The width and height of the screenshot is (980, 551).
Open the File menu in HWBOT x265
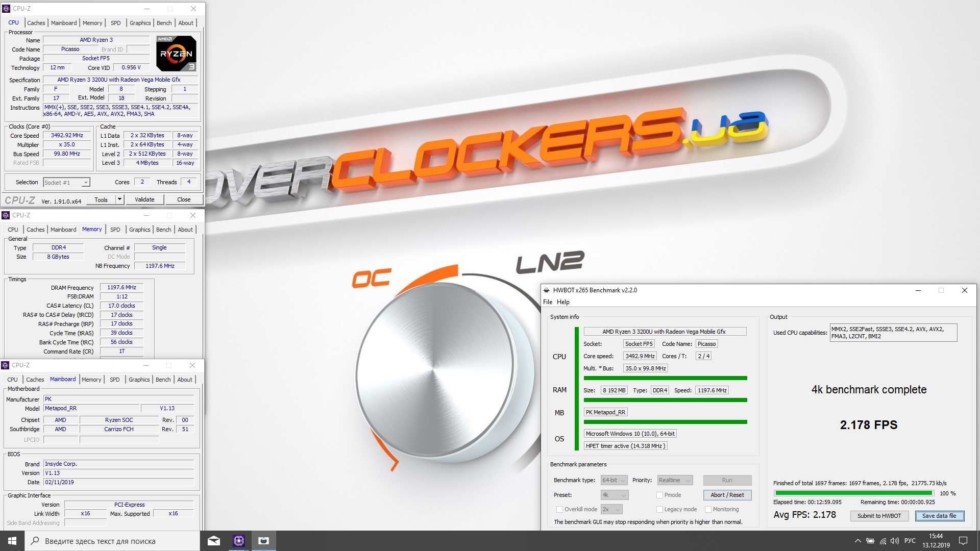548,302
